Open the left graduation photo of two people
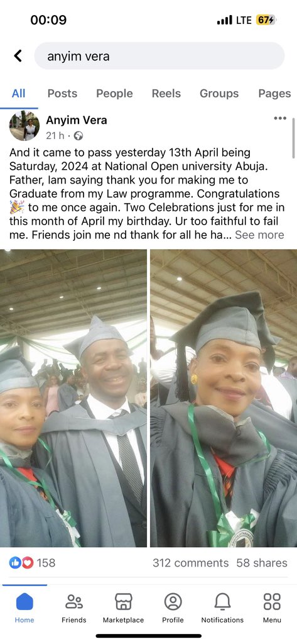297x644 pixels. click(x=73, y=398)
